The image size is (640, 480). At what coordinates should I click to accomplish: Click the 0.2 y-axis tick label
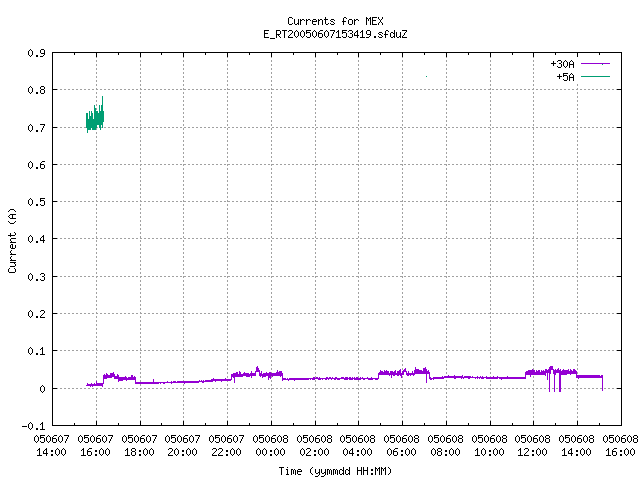36,314
